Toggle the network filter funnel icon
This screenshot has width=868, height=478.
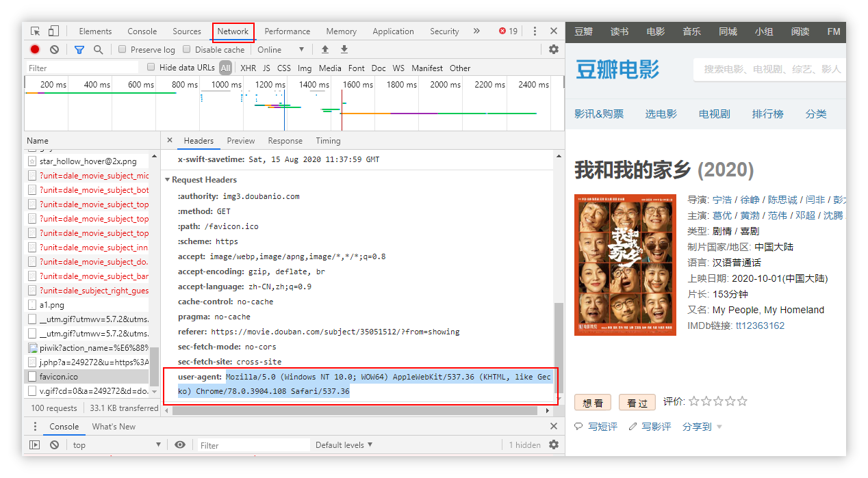click(x=79, y=50)
